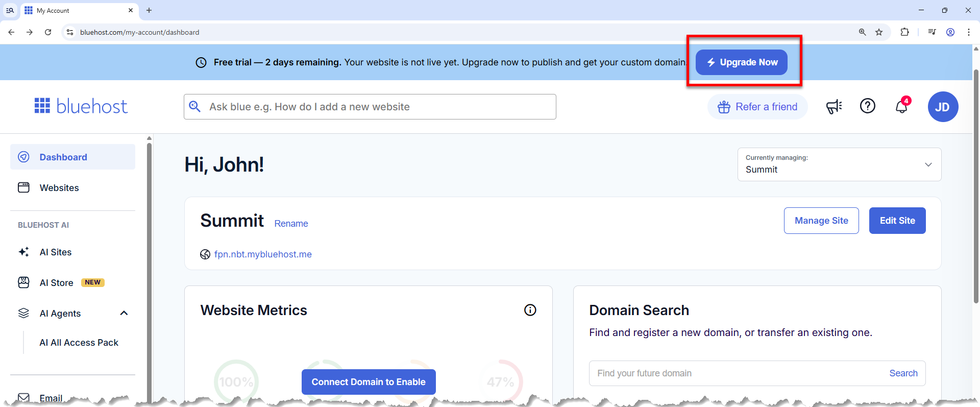
Task: Click the Websites window icon in sidebar
Action: tap(23, 187)
